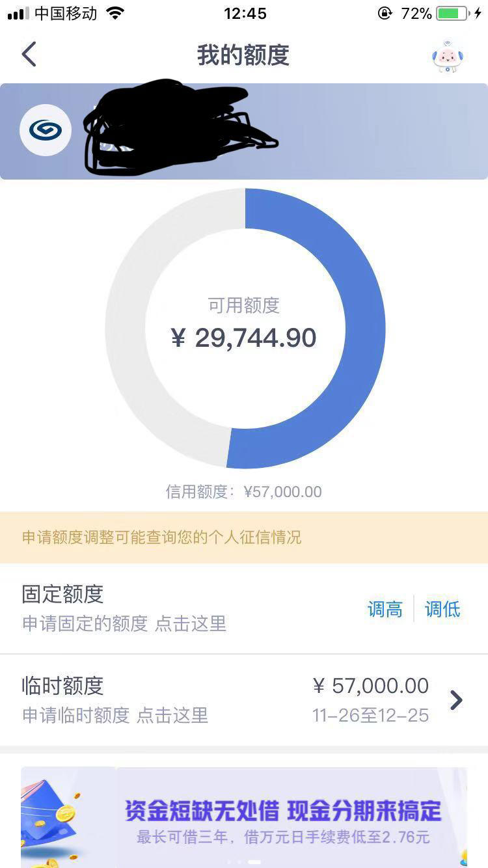Tap the 我的额度 page title
Viewport: 488px width, 868px height.
pyautogui.click(x=243, y=55)
